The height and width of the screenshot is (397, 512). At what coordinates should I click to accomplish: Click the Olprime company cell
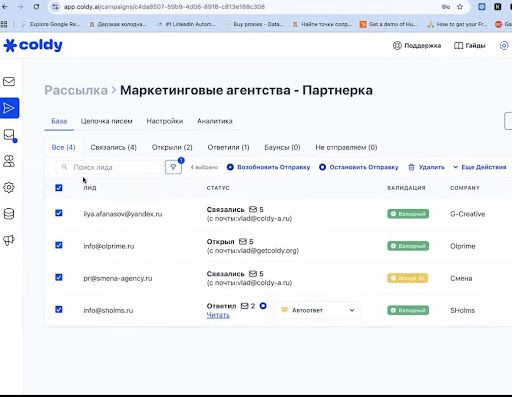pos(463,246)
